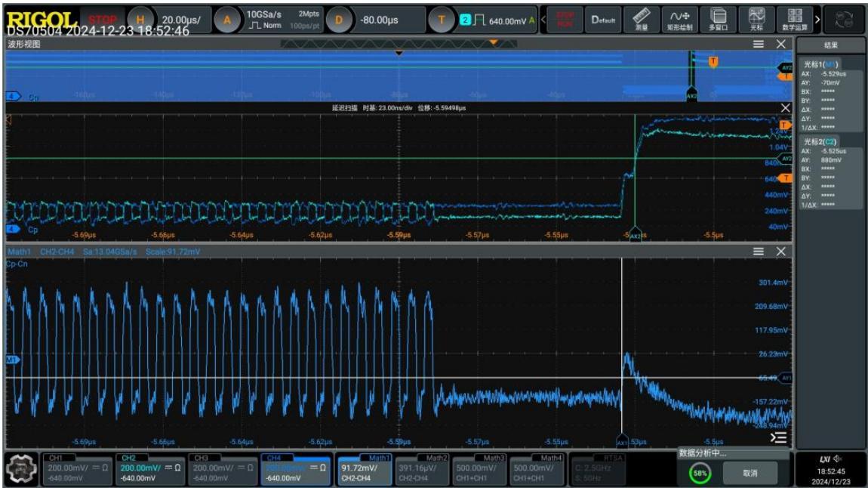This screenshot has width=868, height=488.
Task: Select the Math1 CH2-CH4 tab
Action: (365, 470)
